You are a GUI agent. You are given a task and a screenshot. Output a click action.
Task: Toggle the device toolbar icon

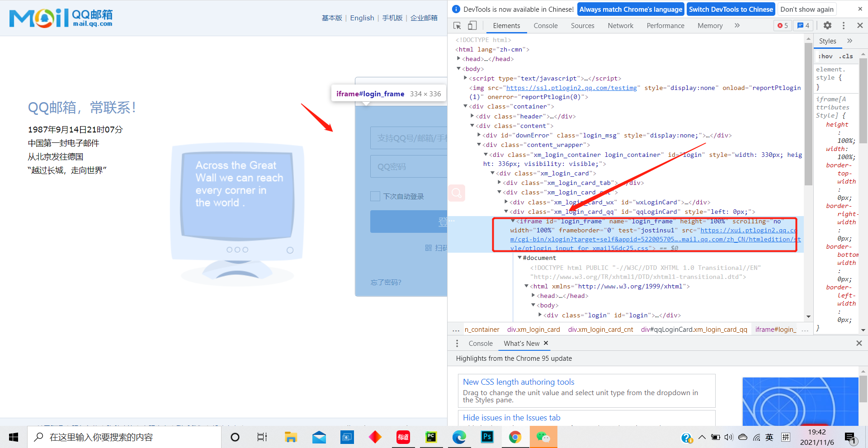tap(472, 26)
